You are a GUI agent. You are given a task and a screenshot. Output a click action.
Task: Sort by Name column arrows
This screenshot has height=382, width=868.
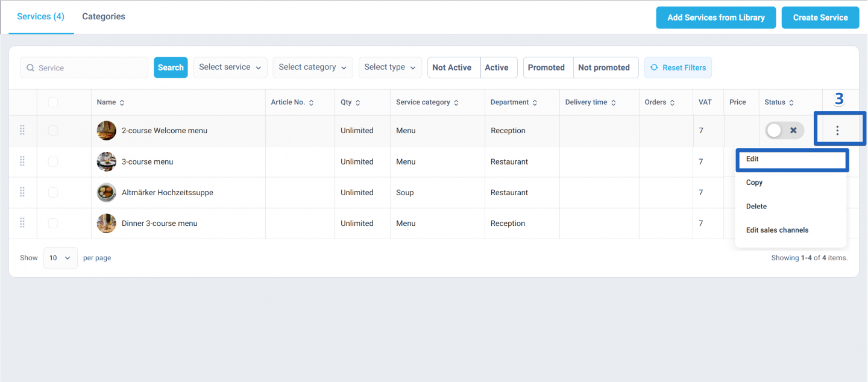click(x=122, y=102)
